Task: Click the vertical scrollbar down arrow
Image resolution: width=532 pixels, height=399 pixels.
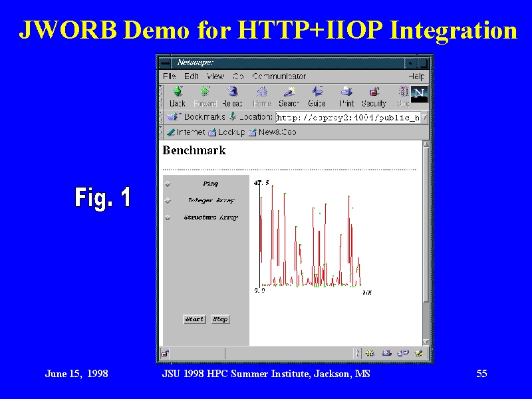Action: [426, 342]
